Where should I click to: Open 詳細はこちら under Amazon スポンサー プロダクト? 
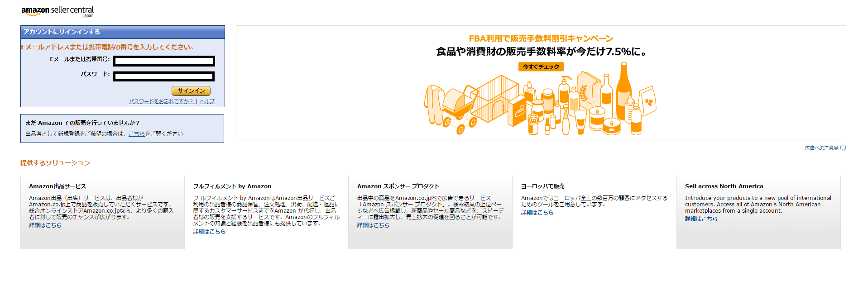pos(373,225)
